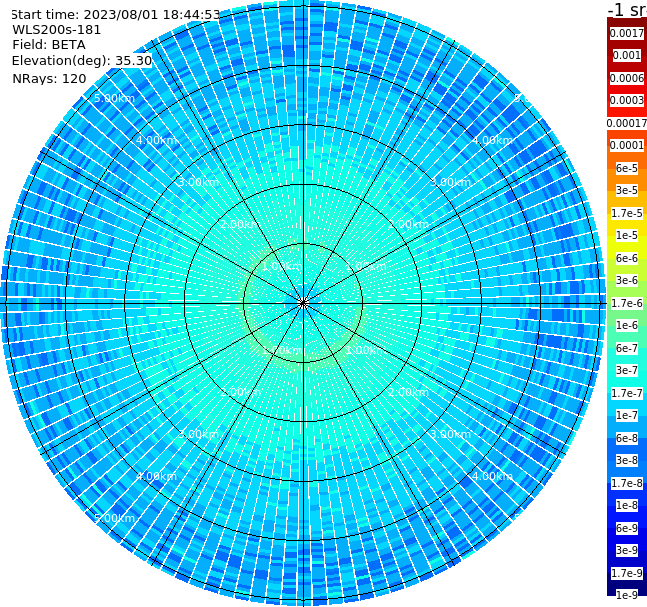Screen dimensions: 647x607
Task: Click the 0.0017 colorbar value
Action: tap(627, 33)
